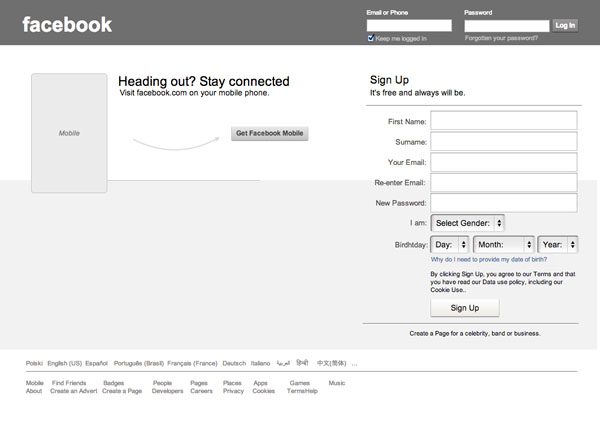Click the Forgotten your password link
The height and width of the screenshot is (427, 600).
tap(501, 38)
